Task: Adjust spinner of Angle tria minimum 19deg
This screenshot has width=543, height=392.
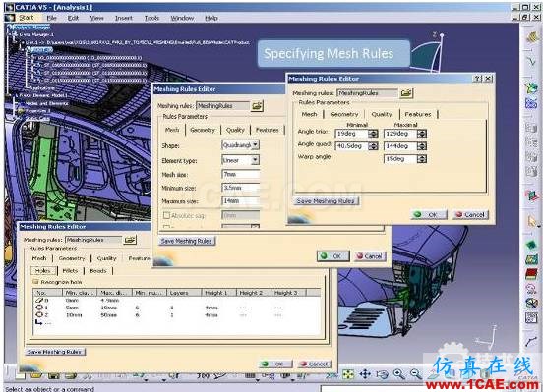Action: 373,134
